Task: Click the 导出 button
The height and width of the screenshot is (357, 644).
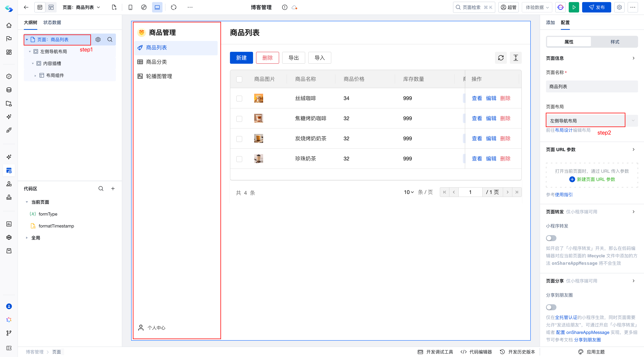Action: (293, 58)
